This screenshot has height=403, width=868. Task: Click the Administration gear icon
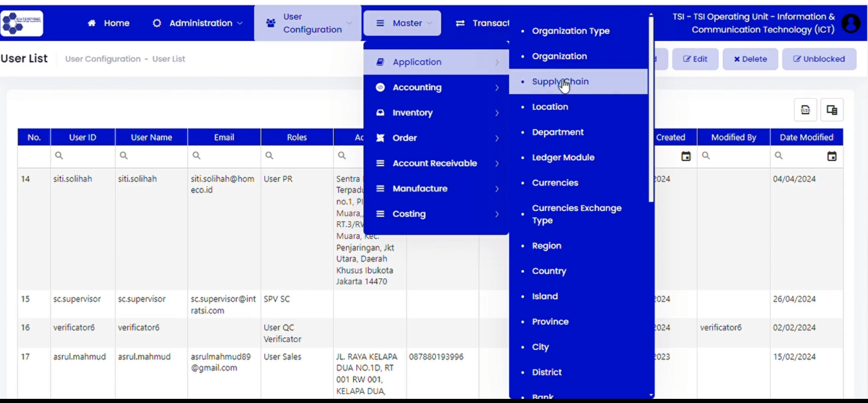pos(157,23)
